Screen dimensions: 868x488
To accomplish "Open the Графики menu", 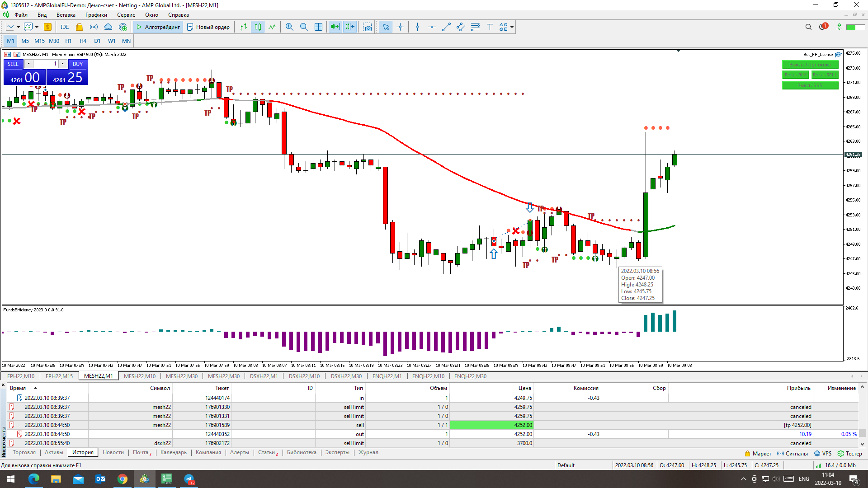I will click(x=96, y=15).
